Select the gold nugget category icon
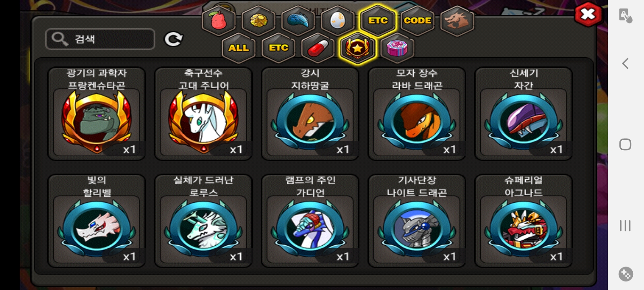The width and height of the screenshot is (644, 290). (258, 20)
